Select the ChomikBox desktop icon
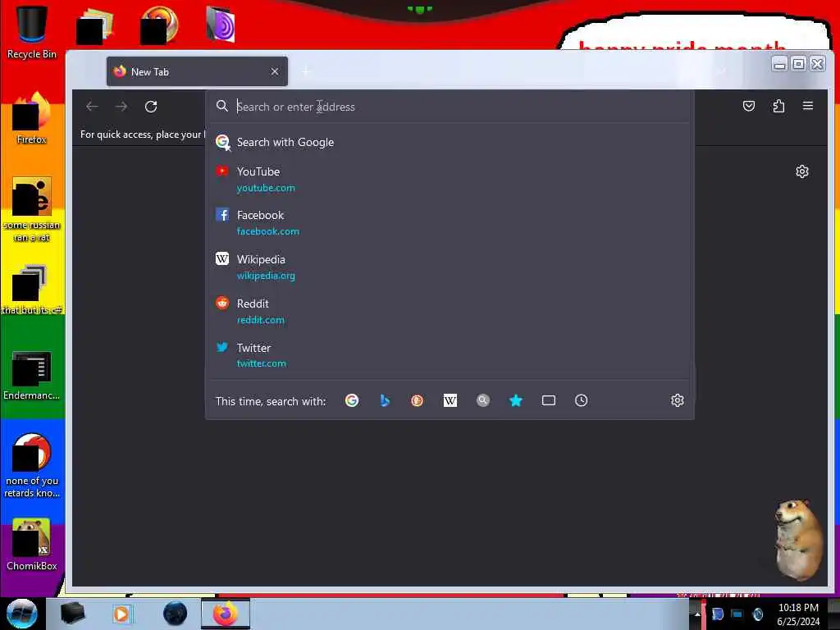Viewport: 840px width, 630px height. tap(32, 546)
